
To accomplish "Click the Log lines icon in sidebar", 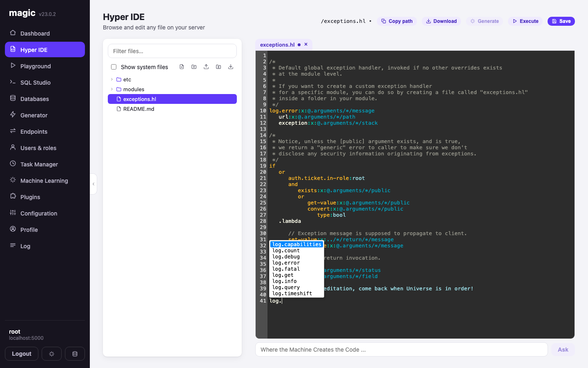I will point(13,245).
